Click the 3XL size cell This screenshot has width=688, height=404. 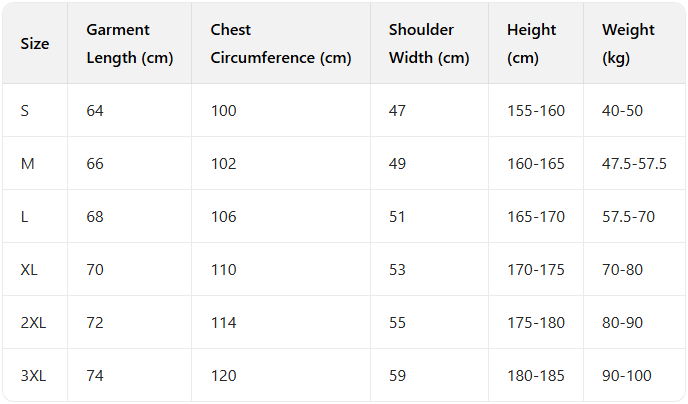tap(34, 376)
